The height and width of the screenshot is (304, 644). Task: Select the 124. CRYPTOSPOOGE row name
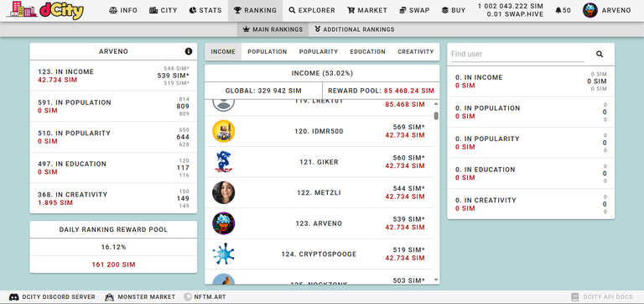point(319,254)
